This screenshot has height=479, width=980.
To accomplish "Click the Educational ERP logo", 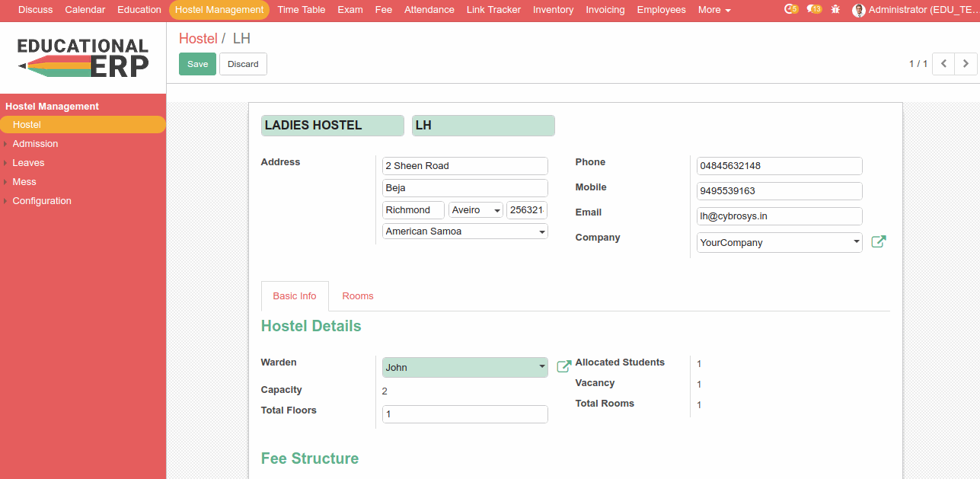I will (x=83, y=58).
